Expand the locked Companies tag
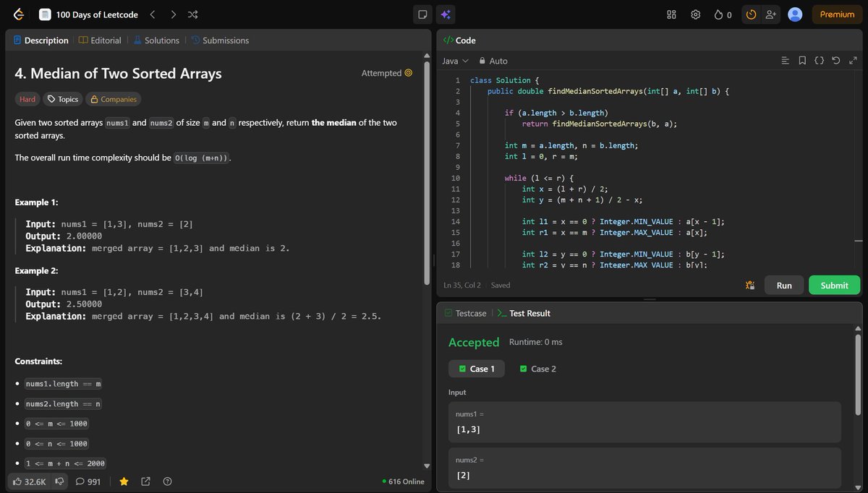Viewport: 868px width, 493px height. pyautogui.click(x=113, y=99)
